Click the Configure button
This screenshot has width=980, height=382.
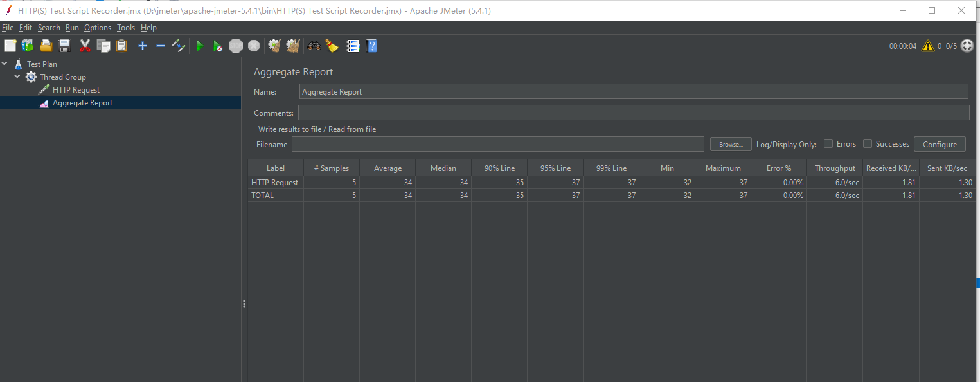pyautogui.click(x=940, y=144)
